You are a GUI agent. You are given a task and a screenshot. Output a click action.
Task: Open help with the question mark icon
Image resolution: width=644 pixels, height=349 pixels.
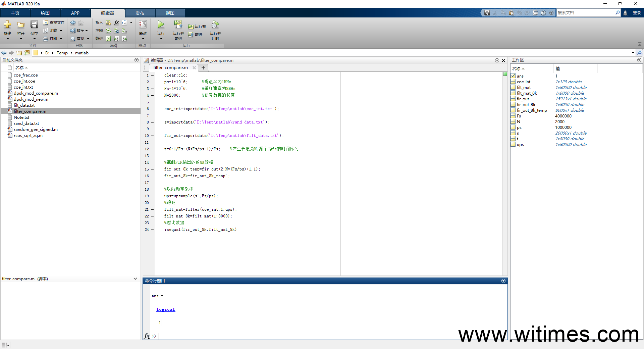[543, 13]
